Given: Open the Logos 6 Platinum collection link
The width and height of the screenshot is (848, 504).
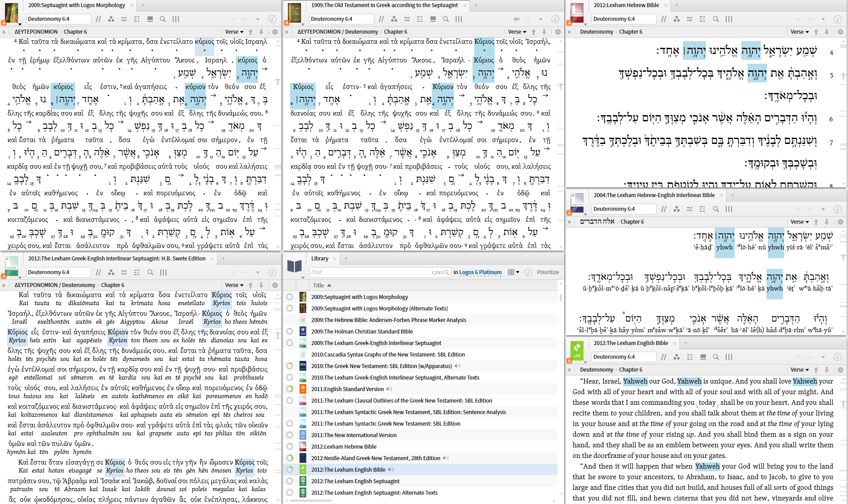Looking at the screenshot, I should click(x=480, y=272).
